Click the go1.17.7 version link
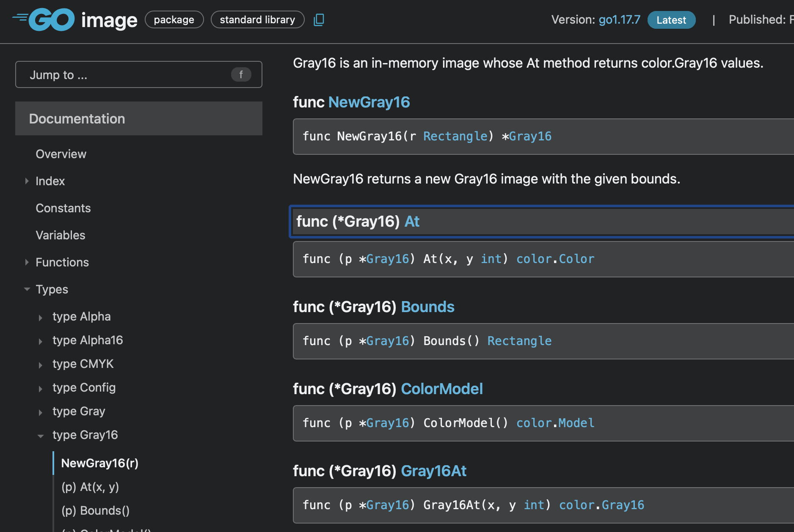 click(620, 19)
